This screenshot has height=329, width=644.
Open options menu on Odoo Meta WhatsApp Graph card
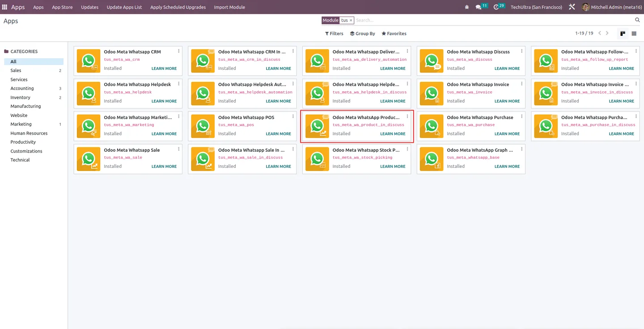pyautogui.click(x=521, y=149)
